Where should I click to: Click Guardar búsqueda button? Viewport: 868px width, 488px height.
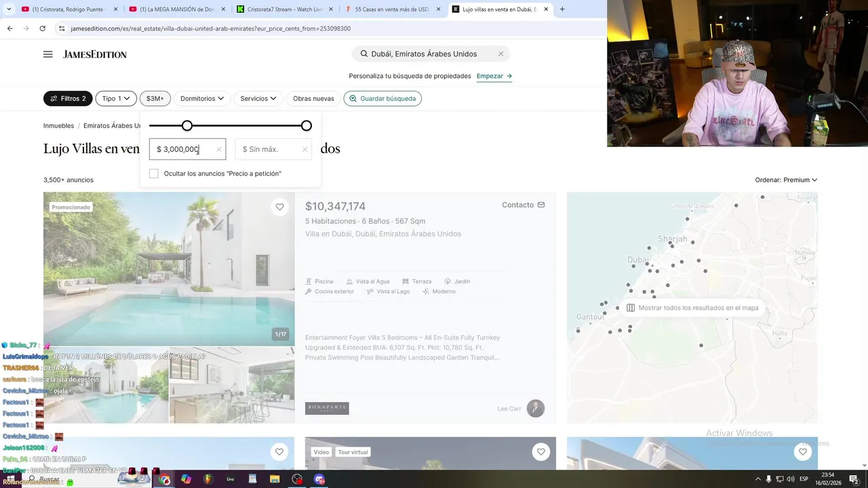tap(382, 98)
